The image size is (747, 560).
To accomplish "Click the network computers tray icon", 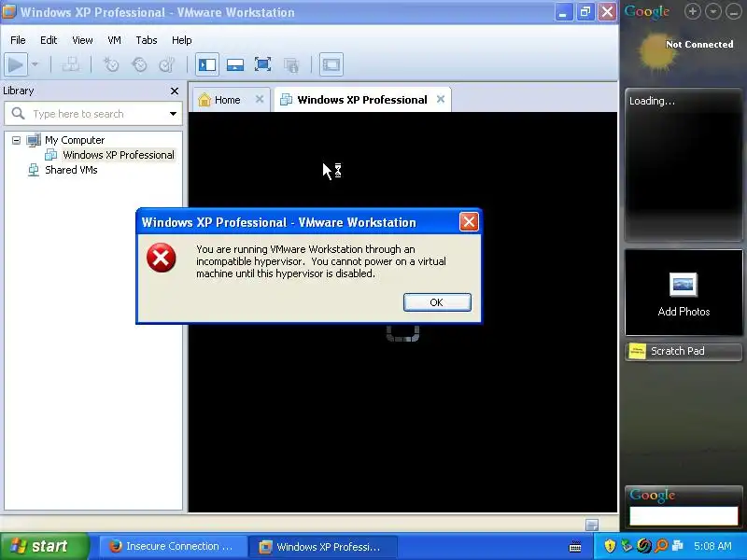I will tap(678, 546).
